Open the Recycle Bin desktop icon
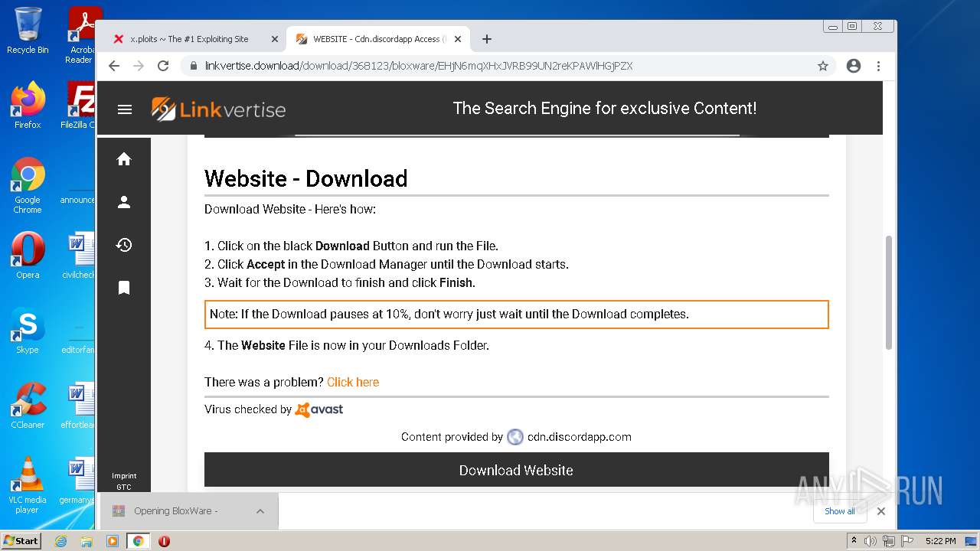980x551 pixels. [x=28, y=31]
